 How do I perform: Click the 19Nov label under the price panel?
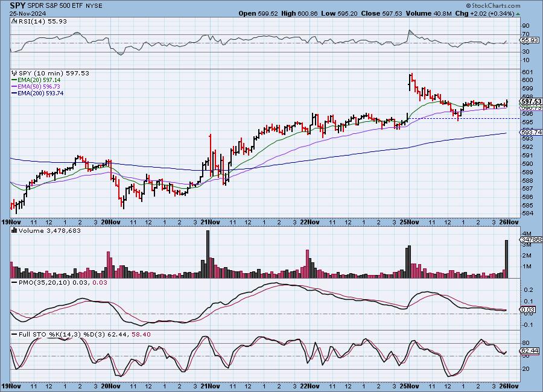[x=11, y=222]
